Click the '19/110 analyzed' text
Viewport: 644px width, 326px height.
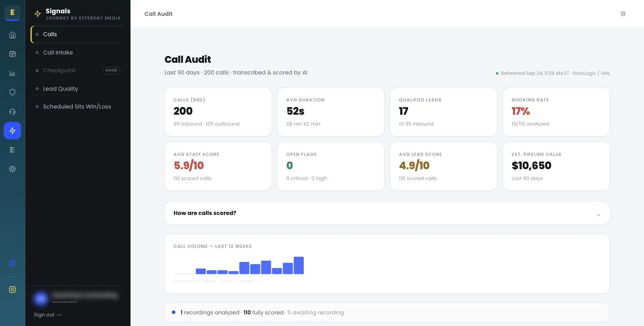click(x=530, y=124)
